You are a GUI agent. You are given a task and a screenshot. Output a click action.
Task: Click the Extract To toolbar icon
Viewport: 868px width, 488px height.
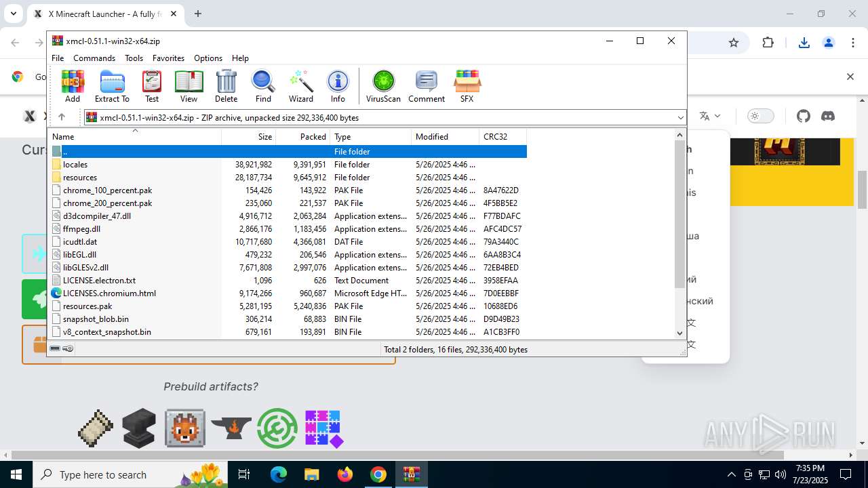[112, 86]
